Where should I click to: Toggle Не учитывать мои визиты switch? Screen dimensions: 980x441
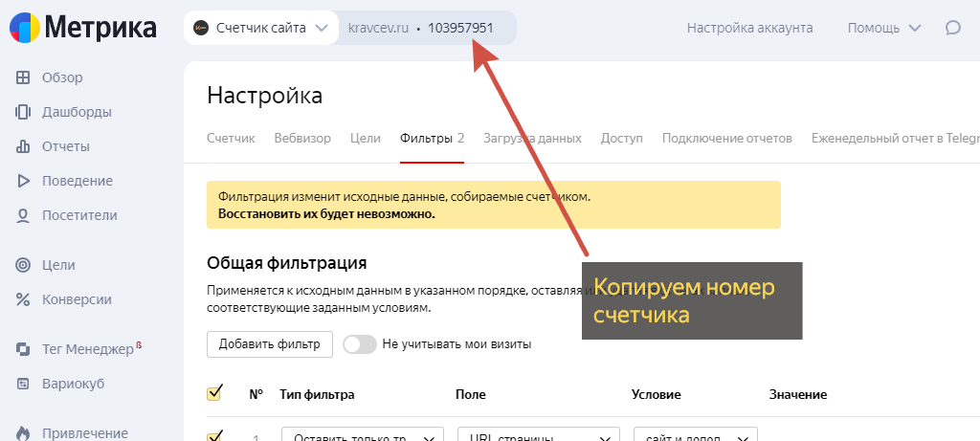click(360, 344)
